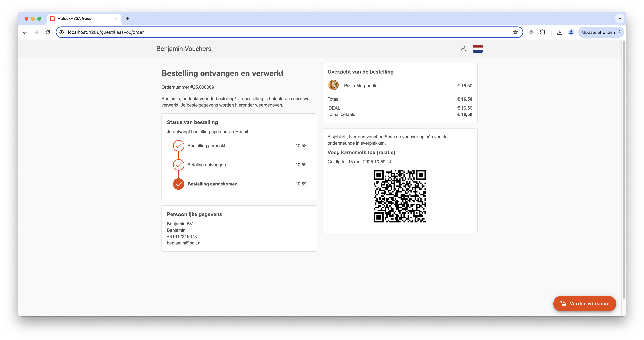Click the iDEAL payment method label
Screen dimensions: 644x340
[x=334, y=108]
